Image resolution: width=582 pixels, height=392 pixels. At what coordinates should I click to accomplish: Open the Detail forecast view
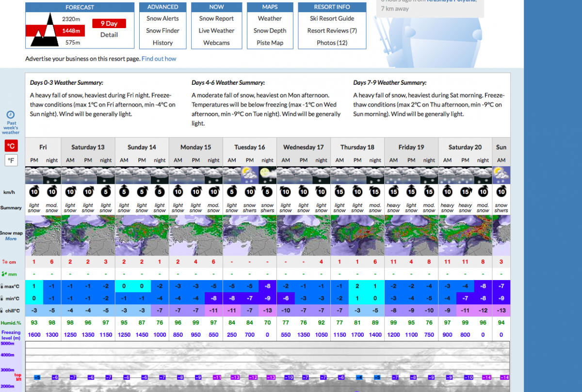tap(109, 35)
